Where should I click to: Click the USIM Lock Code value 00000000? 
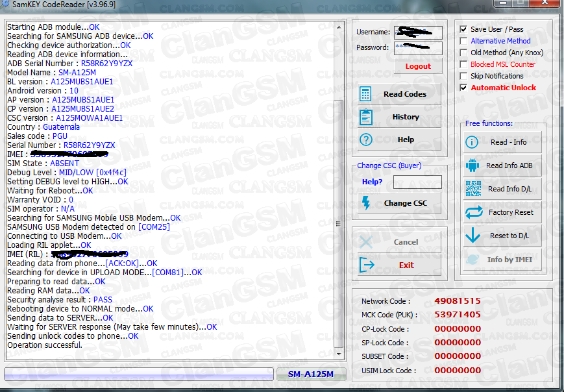458,371
